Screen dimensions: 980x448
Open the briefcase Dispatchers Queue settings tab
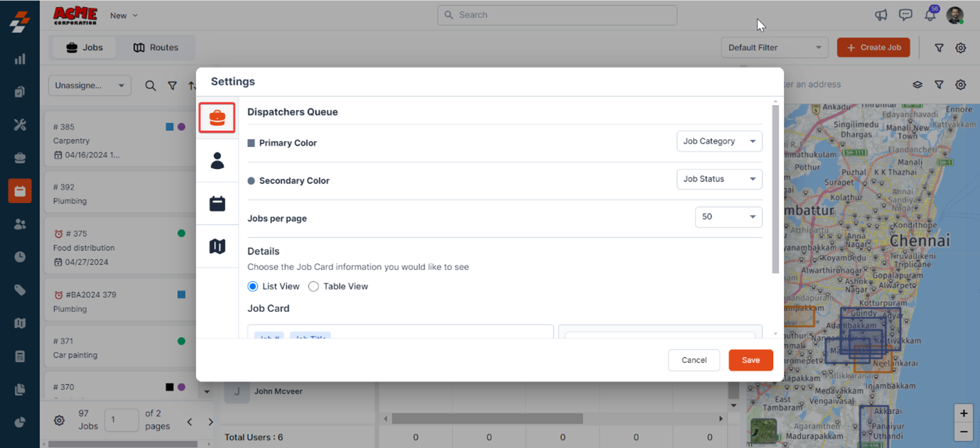(217, 118)
